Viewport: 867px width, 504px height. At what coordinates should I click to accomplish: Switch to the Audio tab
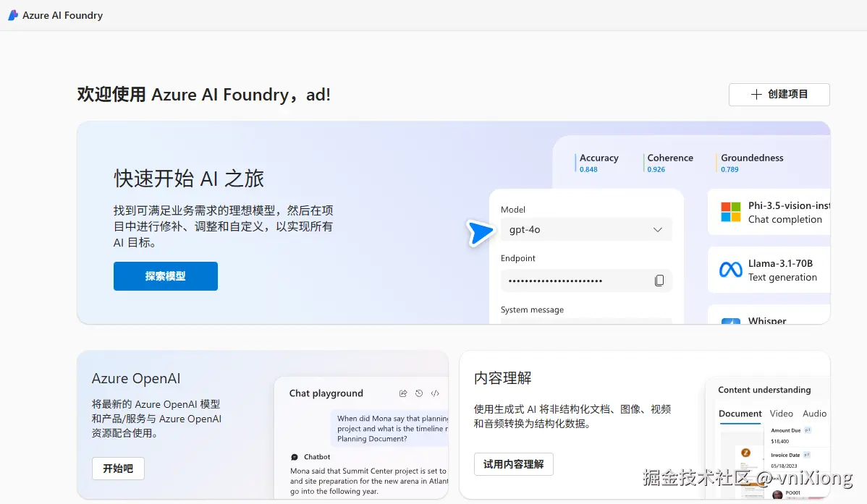tap(814, 414)
